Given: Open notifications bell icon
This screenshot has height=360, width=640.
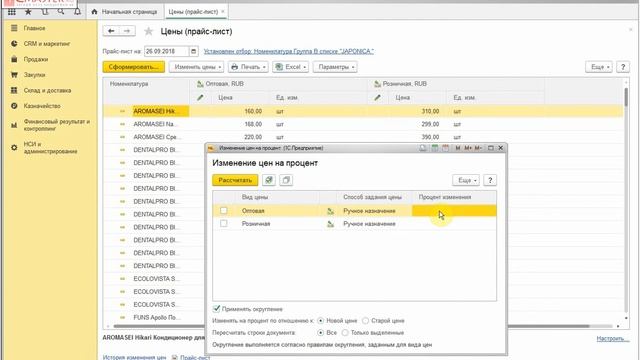Looking at the screenshot, I should (x=77, y=12).
